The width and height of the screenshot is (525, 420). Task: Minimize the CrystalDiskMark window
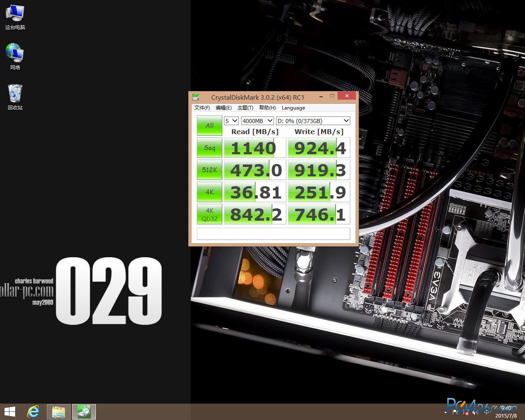(321, 96)
